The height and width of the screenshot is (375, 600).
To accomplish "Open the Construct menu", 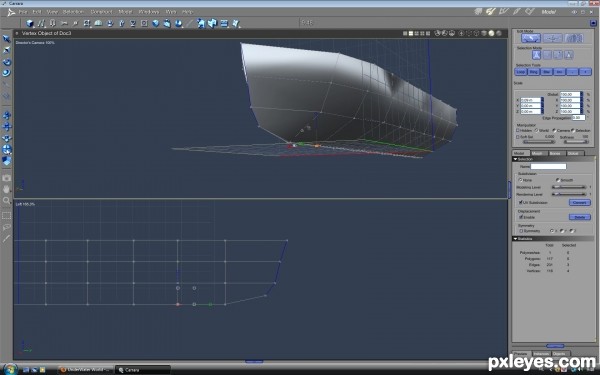I will point(101,12).
